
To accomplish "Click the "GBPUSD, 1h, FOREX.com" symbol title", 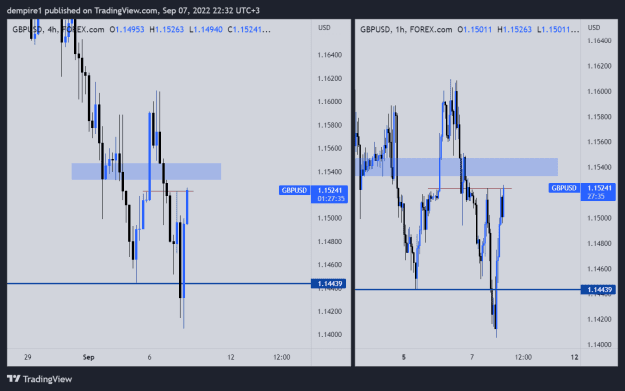I will (x=406, y=29).
